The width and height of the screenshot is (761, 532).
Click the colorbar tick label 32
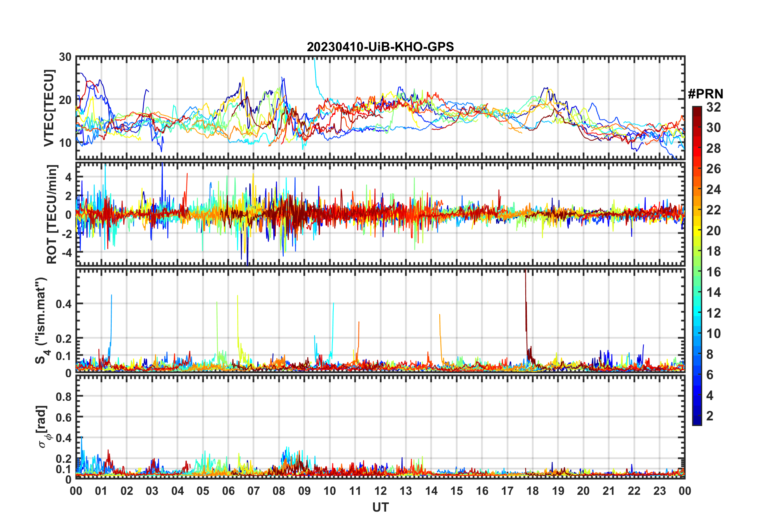click(713, 107)
